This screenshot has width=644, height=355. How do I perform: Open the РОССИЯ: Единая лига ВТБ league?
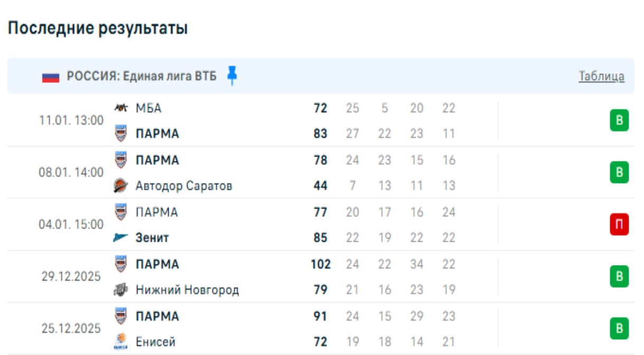[141, 76]
